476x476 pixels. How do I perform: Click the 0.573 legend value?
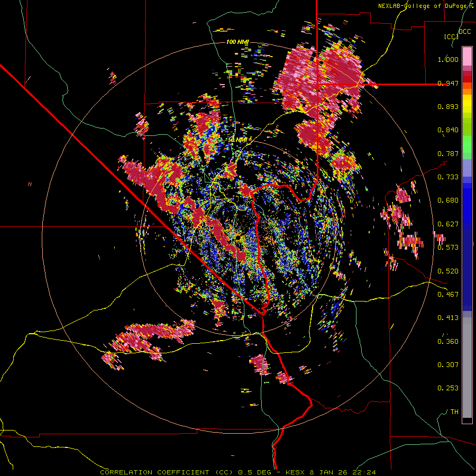coord(448,248)
